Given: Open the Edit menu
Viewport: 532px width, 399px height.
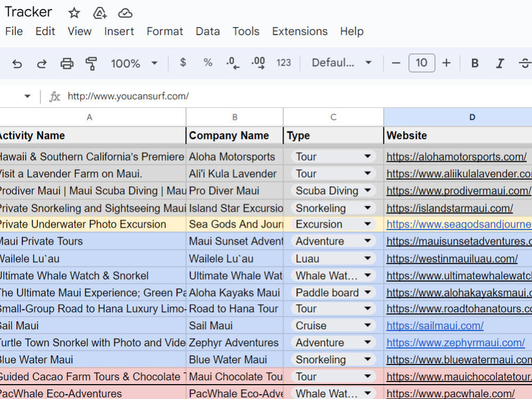Looking at the screenshot, I should [x=45, y=31].
